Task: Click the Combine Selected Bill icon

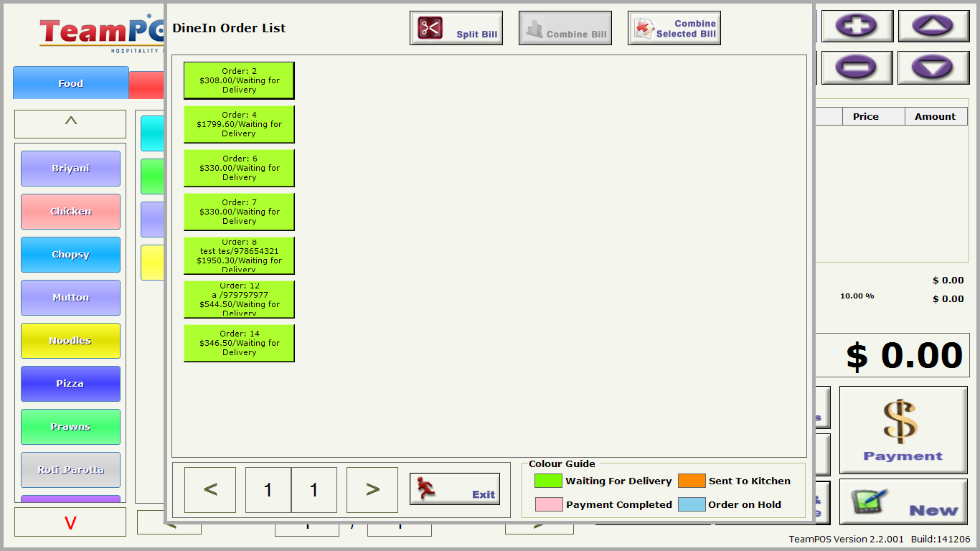Action: tap(642, 27)
